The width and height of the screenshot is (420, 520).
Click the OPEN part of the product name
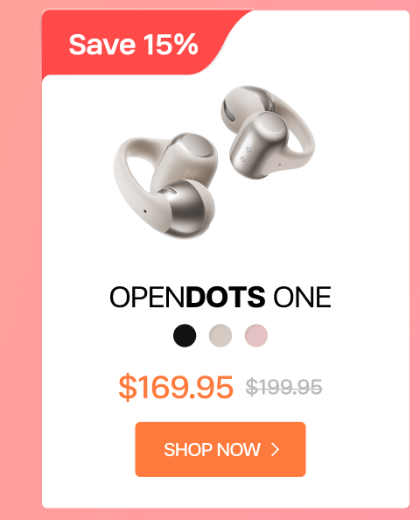click(x=147, y=297)
